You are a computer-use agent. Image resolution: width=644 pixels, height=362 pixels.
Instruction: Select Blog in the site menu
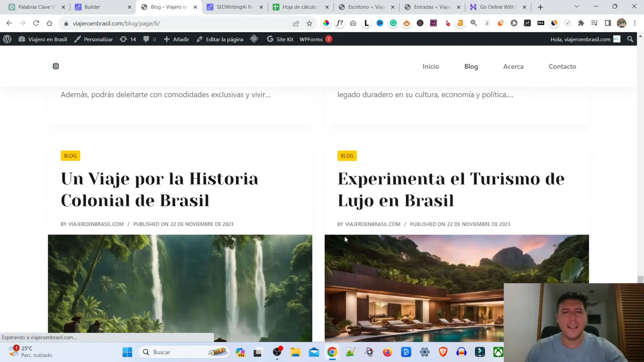(x=471, y=66)
